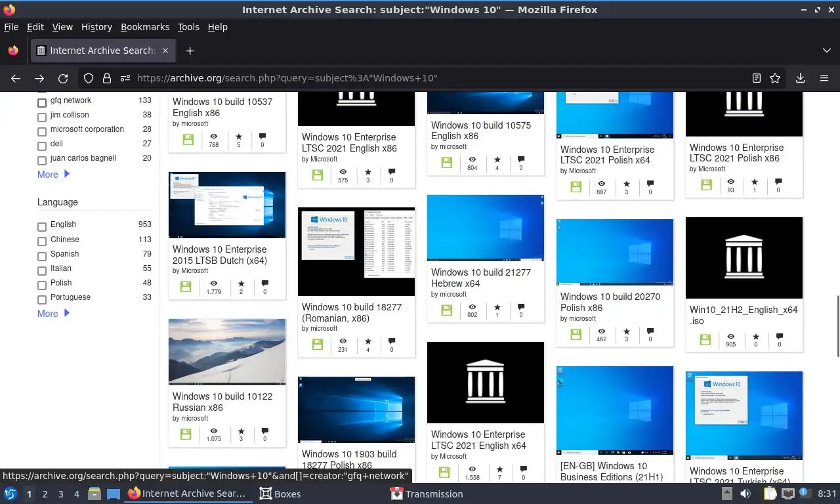Click the favorites star for Windows 10 build 10122 Russian

[241, 431]
